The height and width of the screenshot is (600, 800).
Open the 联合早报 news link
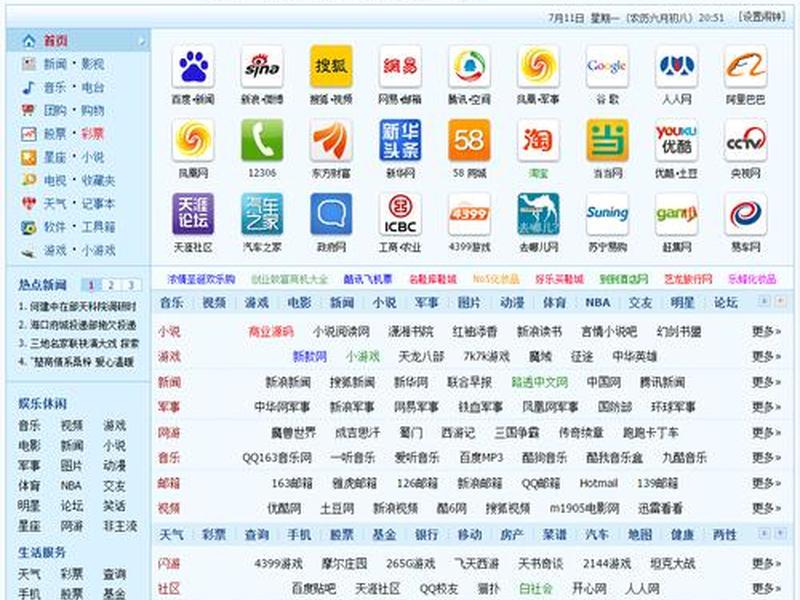pos(469,382)
